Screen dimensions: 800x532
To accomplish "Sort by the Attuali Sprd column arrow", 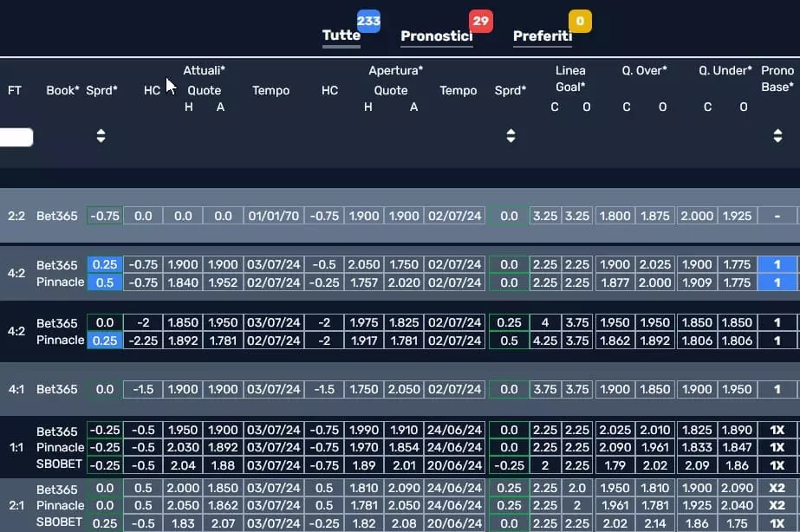I will (101, 136).
